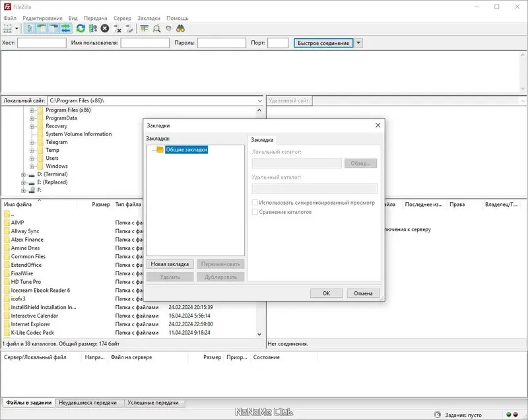Screen dimensions: 528x420
Task: Select the Temp folder in the tree
Action: (52, 150)
